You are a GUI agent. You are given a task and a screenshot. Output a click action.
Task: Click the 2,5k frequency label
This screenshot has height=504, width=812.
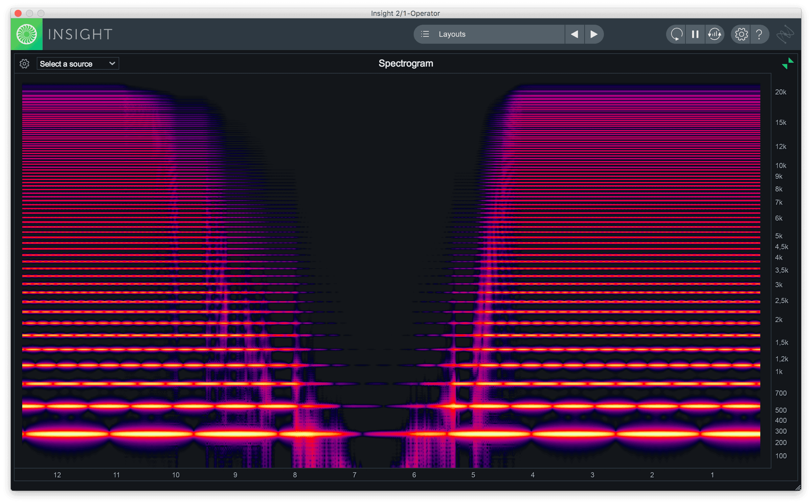tap(782, 300)
